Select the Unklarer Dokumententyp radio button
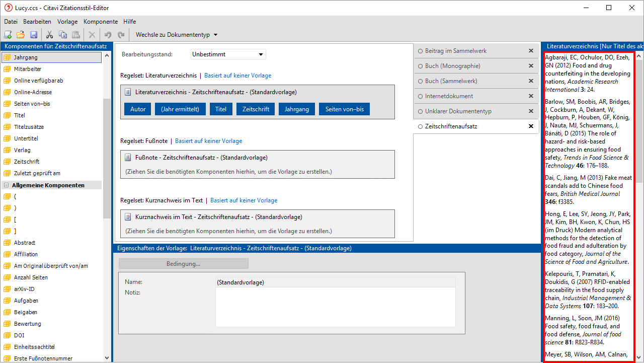The image size is (644, 363). (x=420, y=111)
